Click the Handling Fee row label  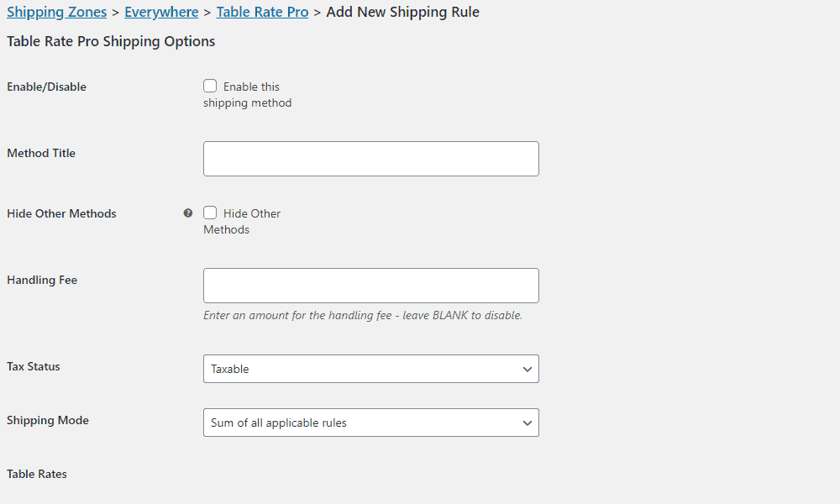click(x=42, y=280)
